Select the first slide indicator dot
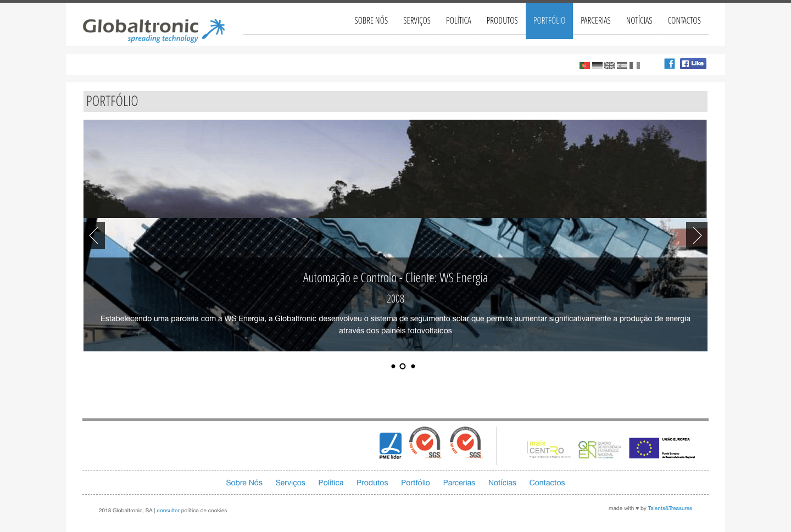791x532 pixels. tap(393, 366)
